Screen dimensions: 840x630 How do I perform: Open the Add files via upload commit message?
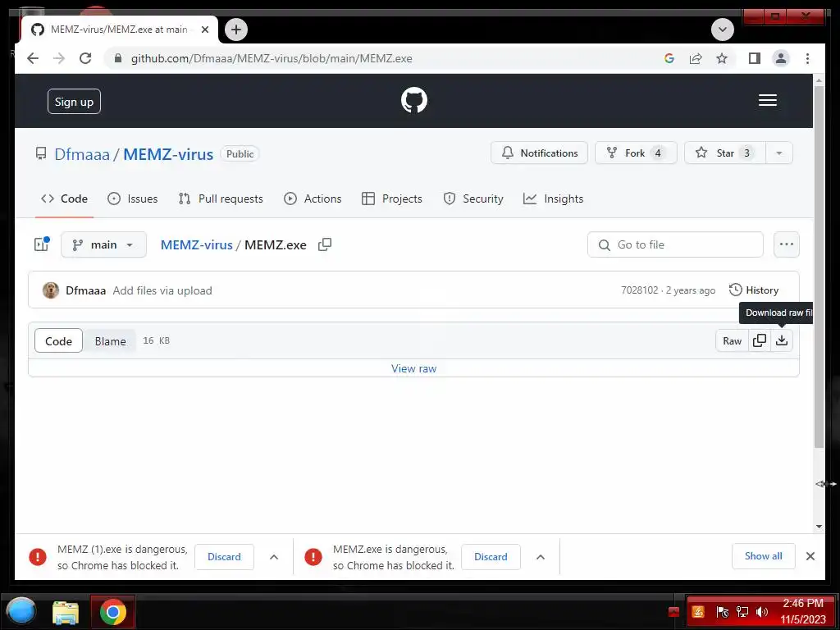162,290
